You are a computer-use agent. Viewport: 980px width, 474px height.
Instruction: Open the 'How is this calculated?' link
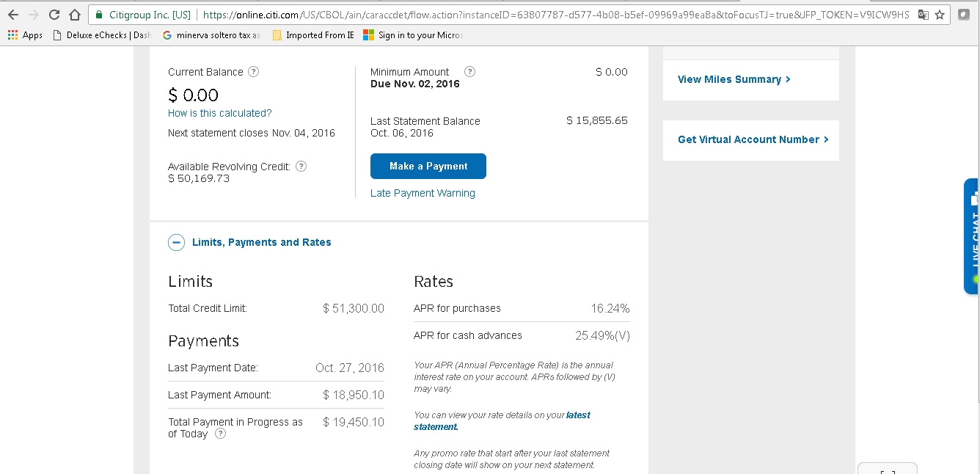[219, 113]
